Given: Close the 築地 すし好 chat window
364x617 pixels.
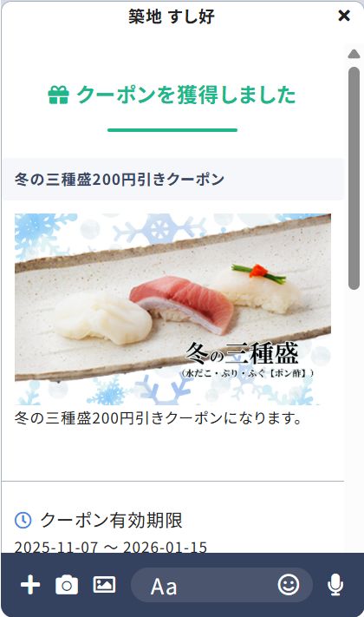Looking at the screenshot, I should coord(344,16).
